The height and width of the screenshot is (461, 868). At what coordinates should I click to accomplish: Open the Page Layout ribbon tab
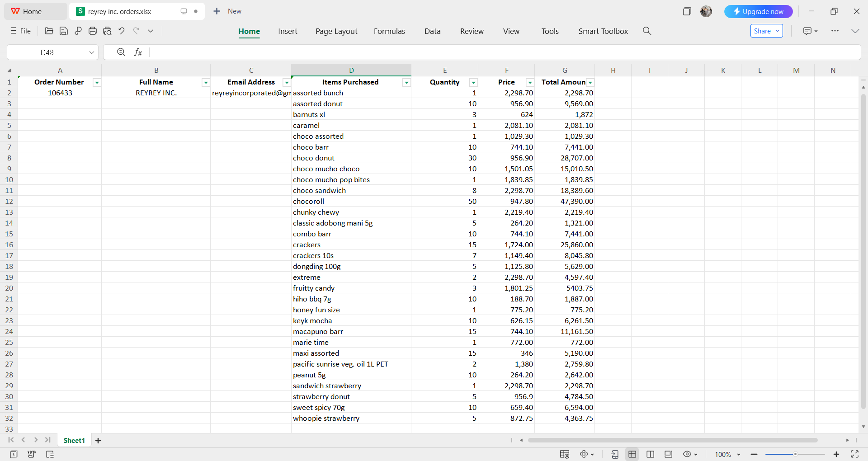[x=336, y=31]
